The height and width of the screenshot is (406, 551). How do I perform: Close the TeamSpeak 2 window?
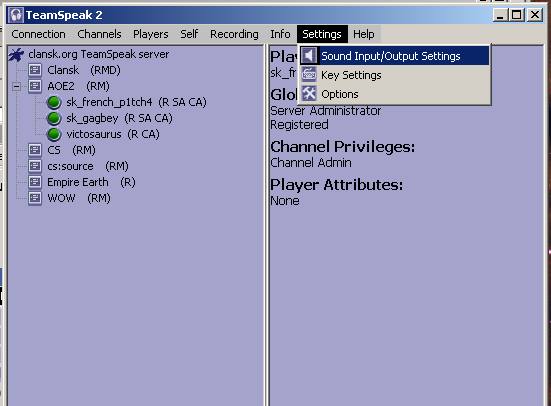tap(535, 15)
